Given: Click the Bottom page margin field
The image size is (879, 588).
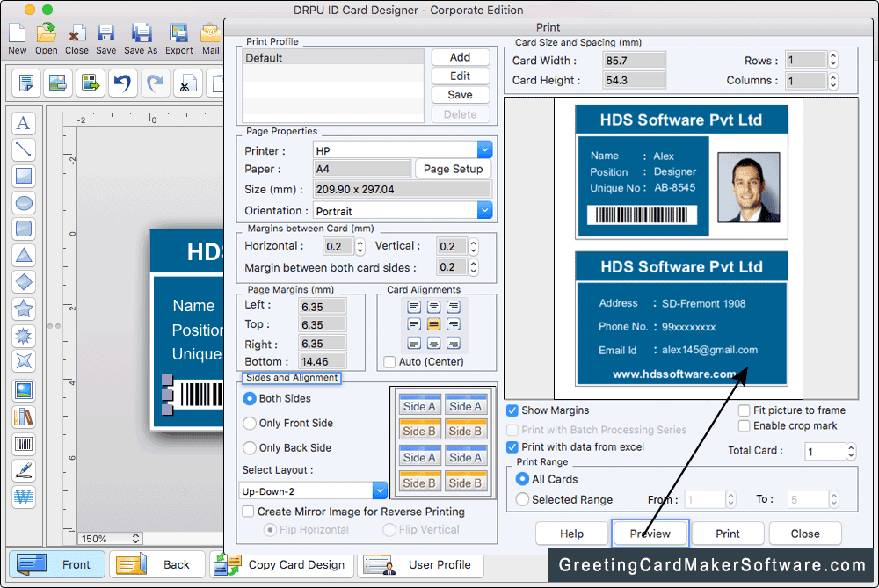Looking at the screenshot, I should 323,361.
